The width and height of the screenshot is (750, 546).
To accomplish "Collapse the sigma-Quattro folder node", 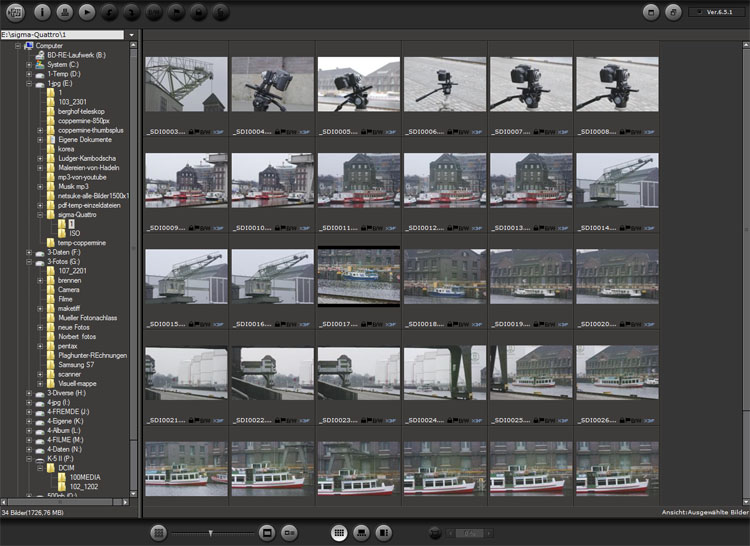I will [x=40, y=214].
